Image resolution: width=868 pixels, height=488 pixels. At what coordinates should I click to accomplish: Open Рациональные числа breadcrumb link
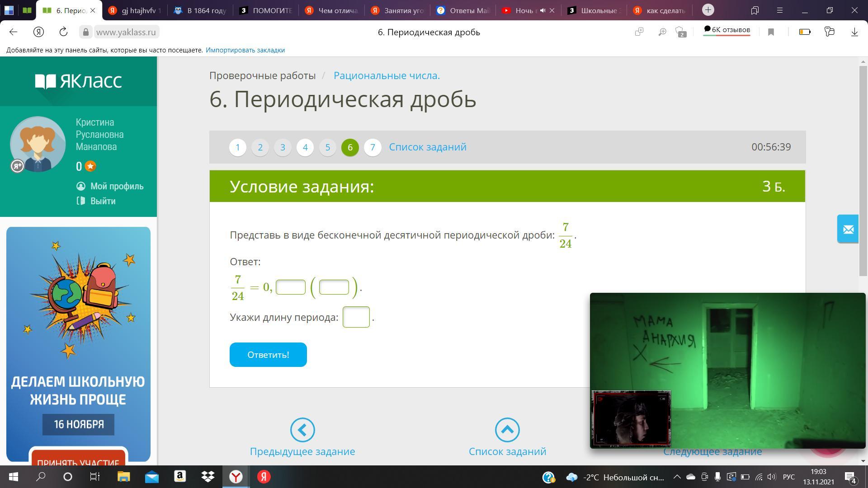click(387, 75)
